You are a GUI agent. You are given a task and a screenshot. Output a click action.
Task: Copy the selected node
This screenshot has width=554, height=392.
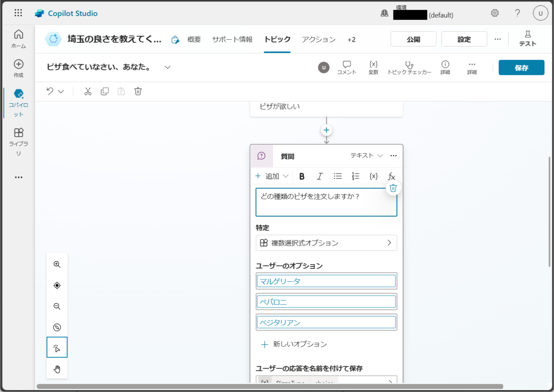point(105,91)
